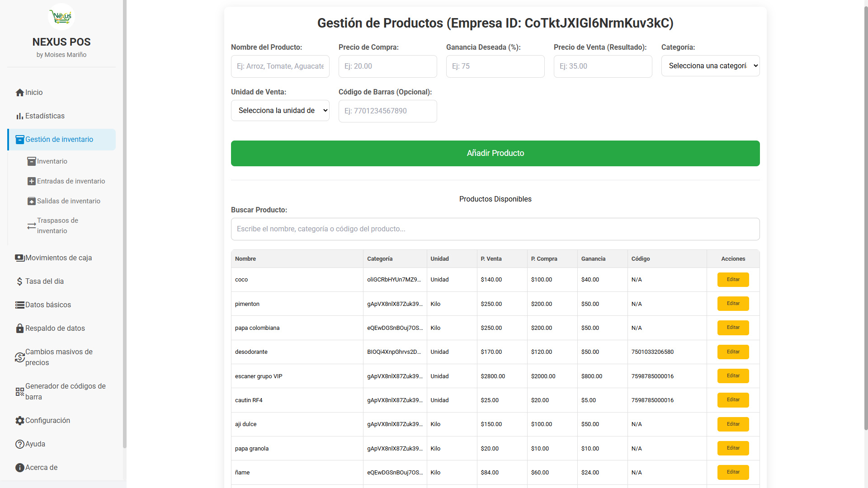Viewport: 868px width, 488px height.
Task: Focus the Buscar Producto search field
Action: (x=495, y=229)
